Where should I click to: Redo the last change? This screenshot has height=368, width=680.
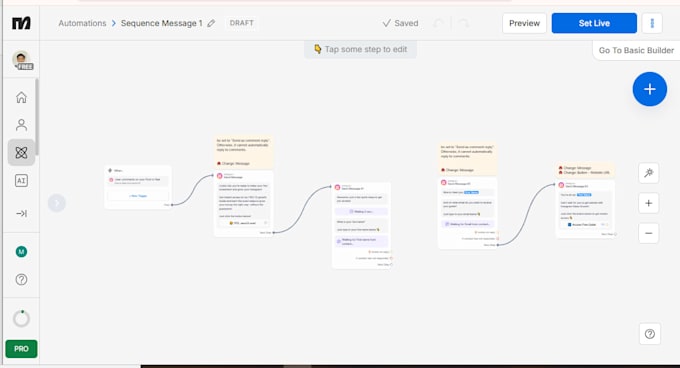tap(464, 23)
